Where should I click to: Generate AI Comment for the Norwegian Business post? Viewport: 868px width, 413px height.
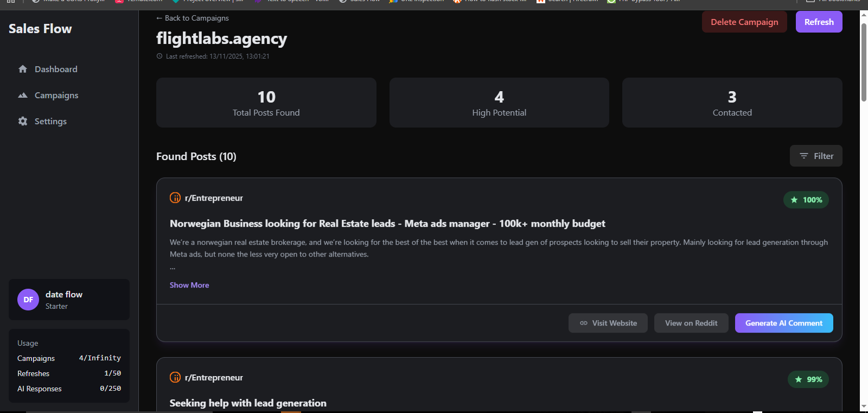pos(783,323)
